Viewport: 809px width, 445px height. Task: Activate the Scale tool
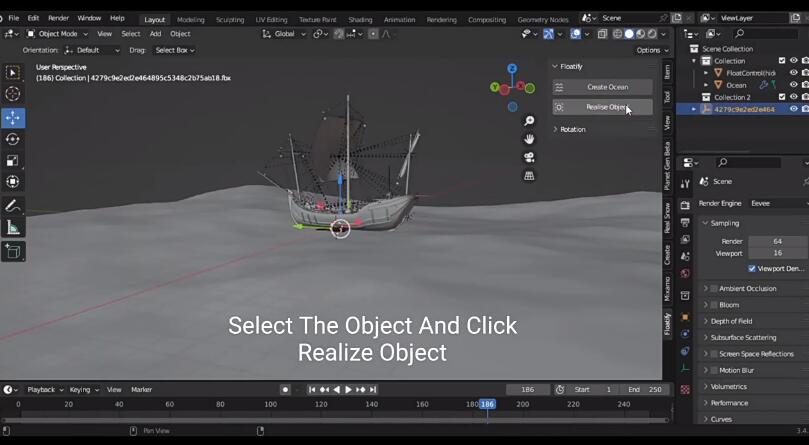[x=13, y=161]
